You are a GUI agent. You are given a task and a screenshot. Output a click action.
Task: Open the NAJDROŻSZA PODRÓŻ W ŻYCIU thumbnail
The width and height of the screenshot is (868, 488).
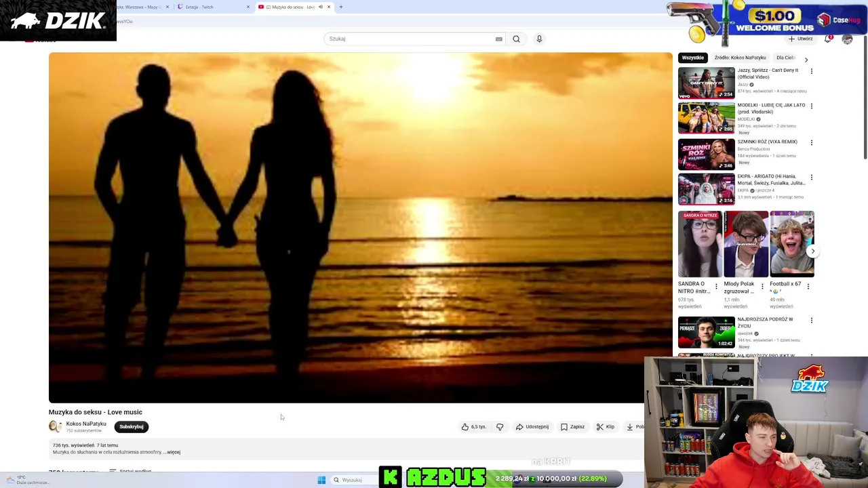tap(706, 332)
